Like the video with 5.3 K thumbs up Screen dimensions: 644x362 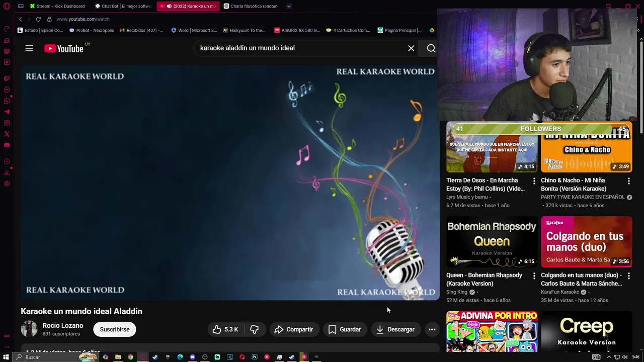click(225, 329)
